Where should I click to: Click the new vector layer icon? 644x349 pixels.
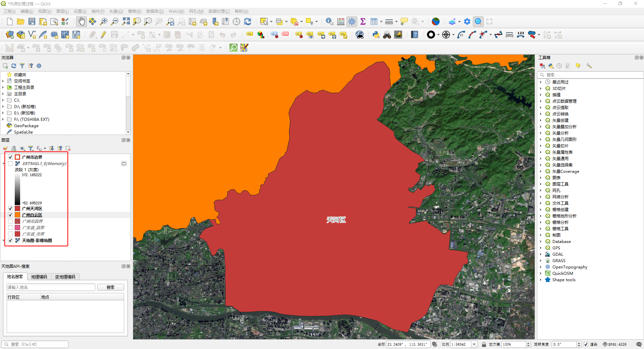[x=32, y=35]
